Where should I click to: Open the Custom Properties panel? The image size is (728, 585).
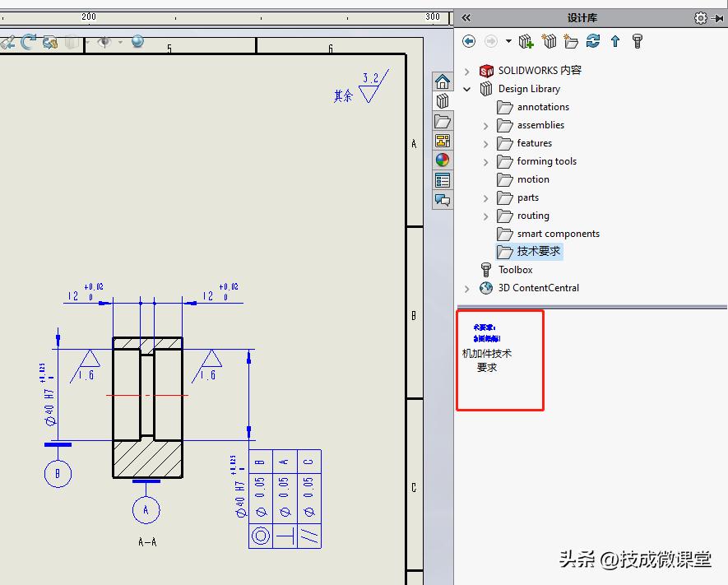pyautogui.click(x=443, y=179)
